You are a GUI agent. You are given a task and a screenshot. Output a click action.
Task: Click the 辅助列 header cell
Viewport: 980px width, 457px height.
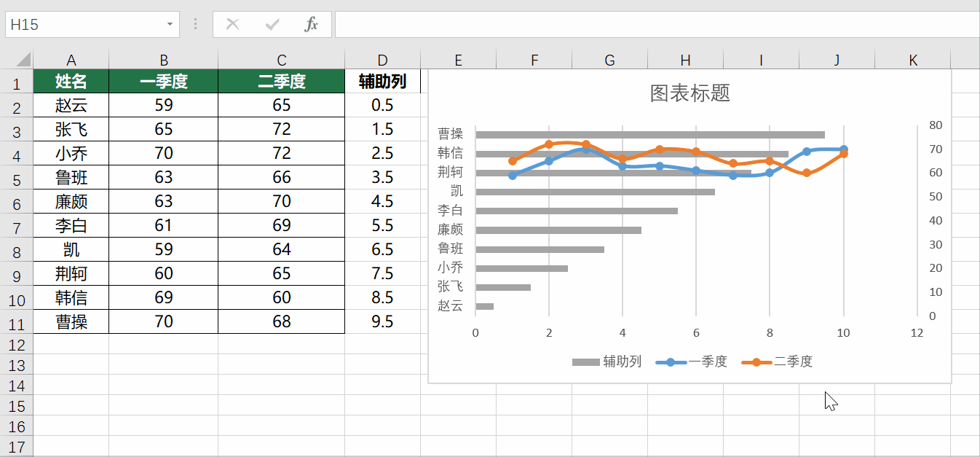382,82
